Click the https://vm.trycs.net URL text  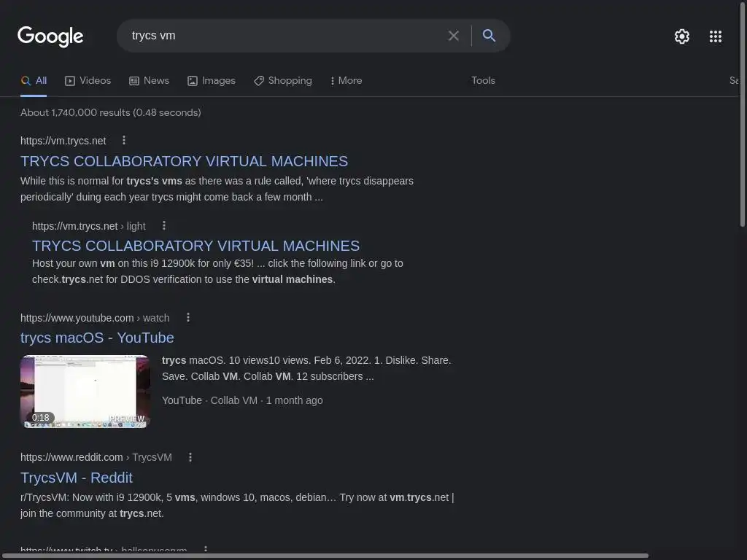(x=63, y=141)
